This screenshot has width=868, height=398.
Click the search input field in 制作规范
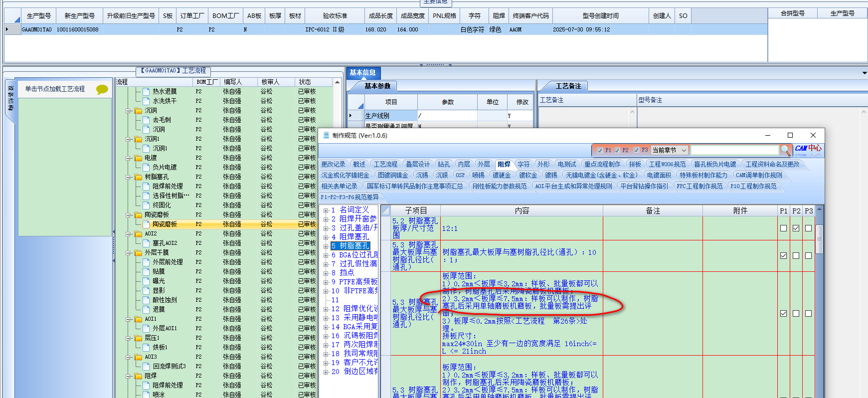[734, 150]
